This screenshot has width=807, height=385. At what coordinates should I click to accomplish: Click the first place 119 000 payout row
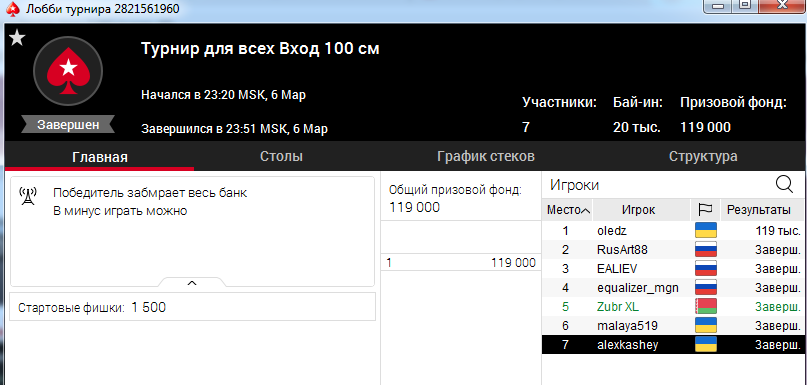coord(461,262)
